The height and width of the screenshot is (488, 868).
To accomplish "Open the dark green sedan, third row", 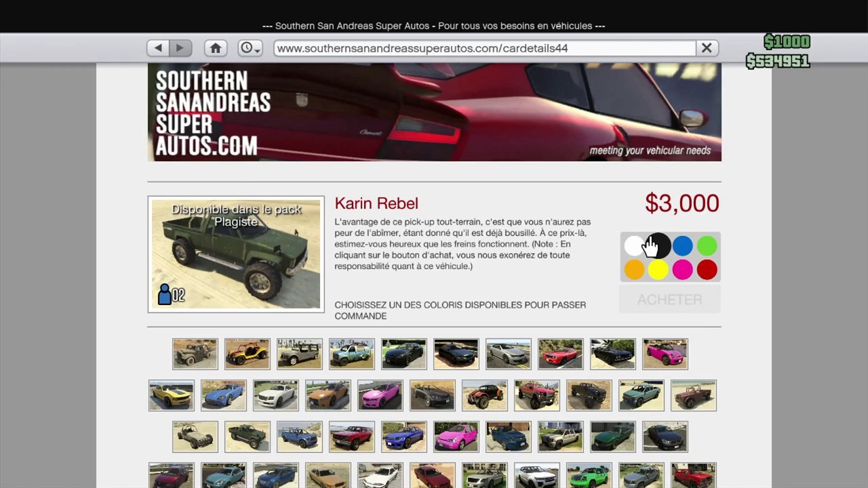I will tap(613, 437).
